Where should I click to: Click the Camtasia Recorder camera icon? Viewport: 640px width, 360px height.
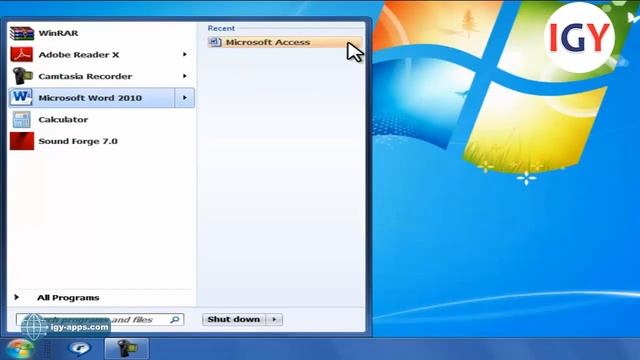coord(22,76)
